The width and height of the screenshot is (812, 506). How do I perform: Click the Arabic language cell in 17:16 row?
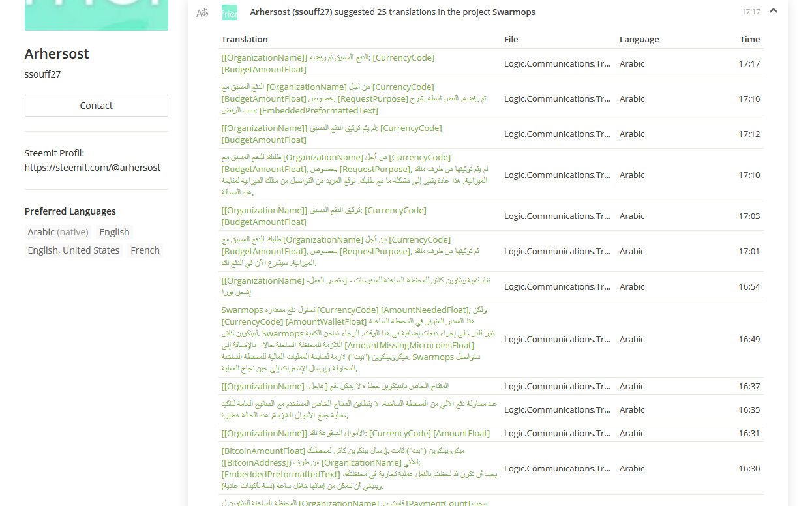click(x=632, y=98)
